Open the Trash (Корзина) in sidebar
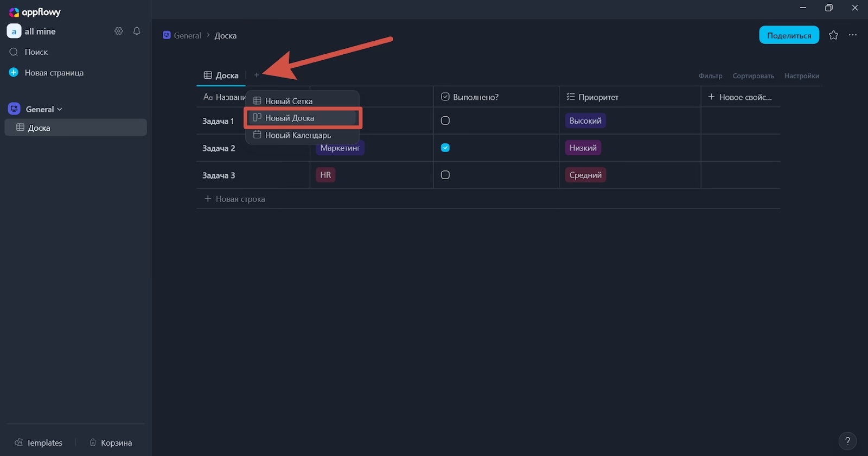The height and width of the screenshot is (456, 868). coord(111,442)
